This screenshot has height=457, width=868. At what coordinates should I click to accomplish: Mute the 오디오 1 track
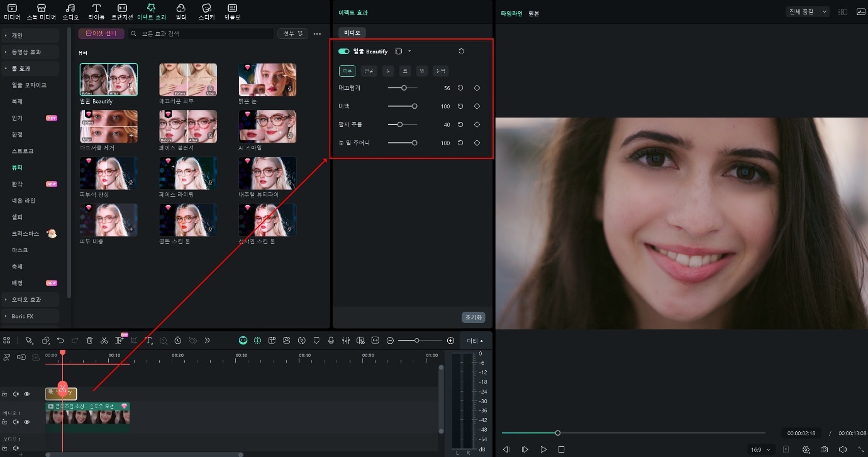tap(16, 448)
